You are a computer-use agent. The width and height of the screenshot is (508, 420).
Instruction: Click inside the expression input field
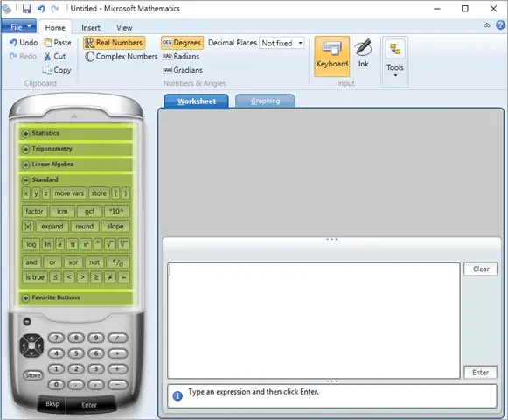point(314,320)
